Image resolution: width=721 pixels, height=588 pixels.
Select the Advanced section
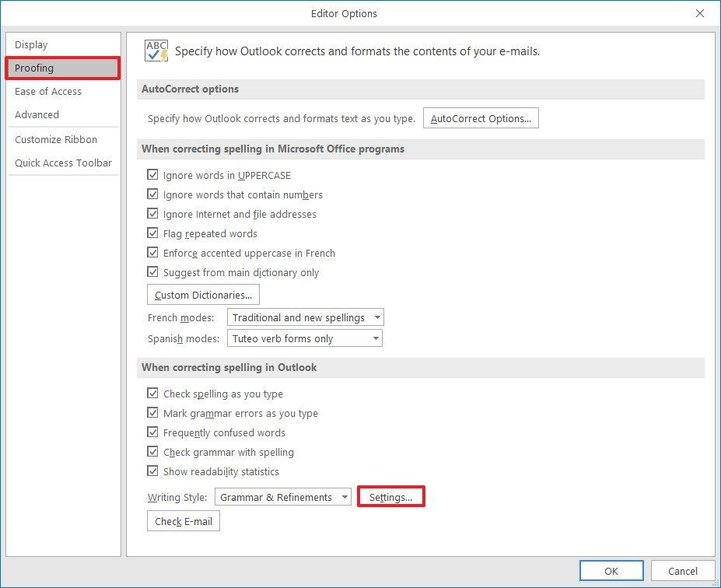coord(37,114)
